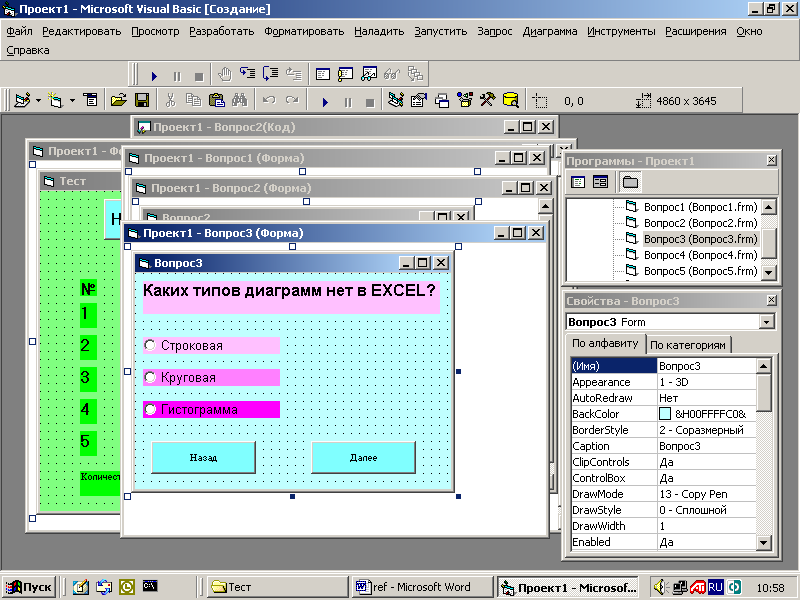Click the Open Project folder icon
800x600 pixels.
(118, 100)
